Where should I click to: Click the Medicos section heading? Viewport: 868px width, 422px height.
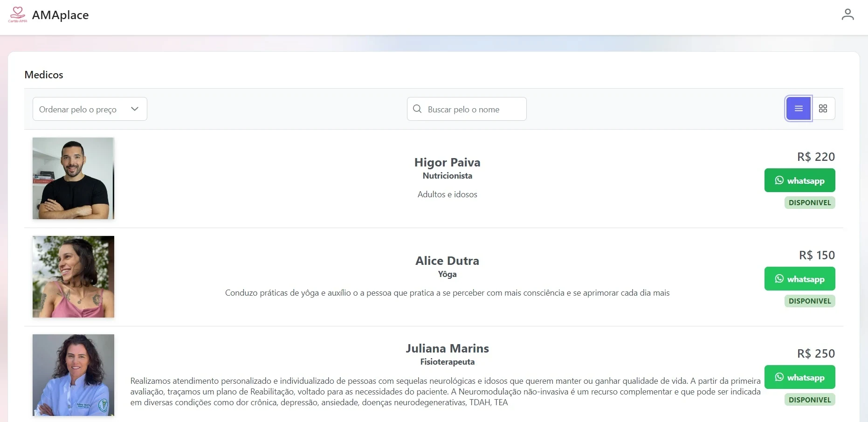coord(44,75)
